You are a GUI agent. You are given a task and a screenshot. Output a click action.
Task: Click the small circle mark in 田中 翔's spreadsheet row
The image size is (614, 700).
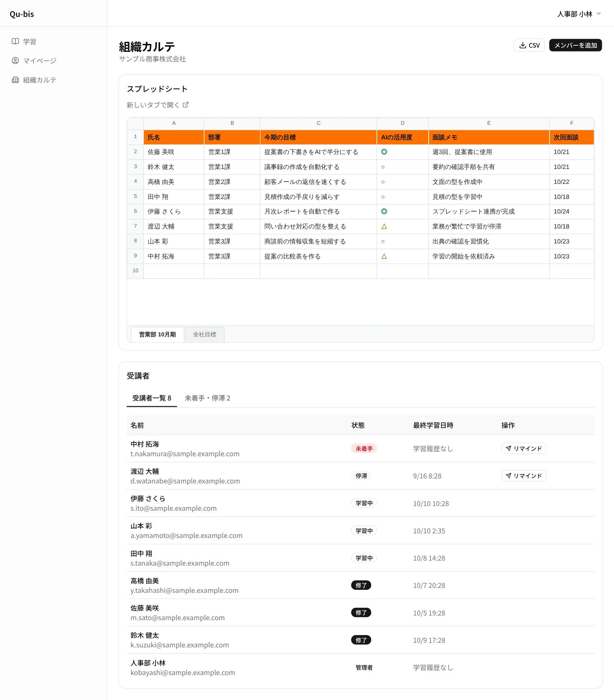point(383,197)
